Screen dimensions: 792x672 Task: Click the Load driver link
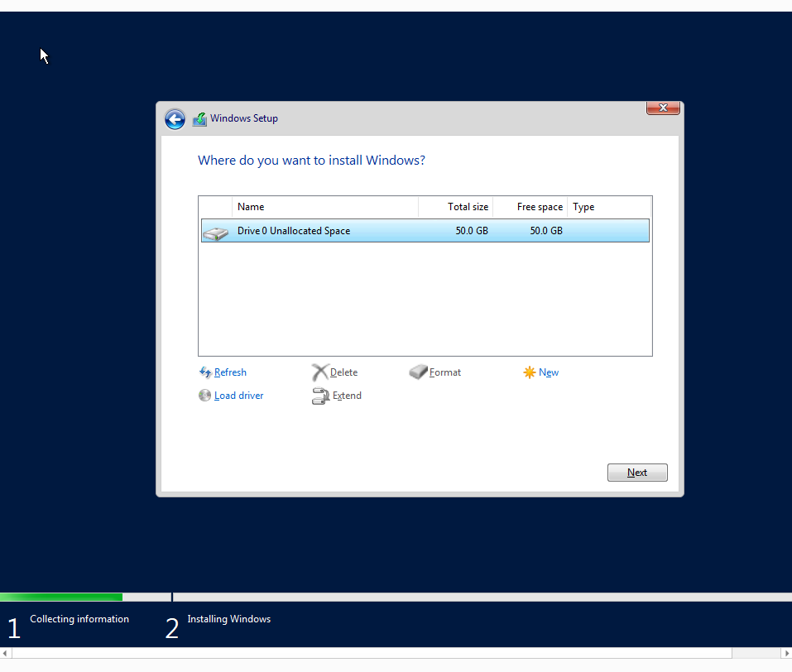239,396
